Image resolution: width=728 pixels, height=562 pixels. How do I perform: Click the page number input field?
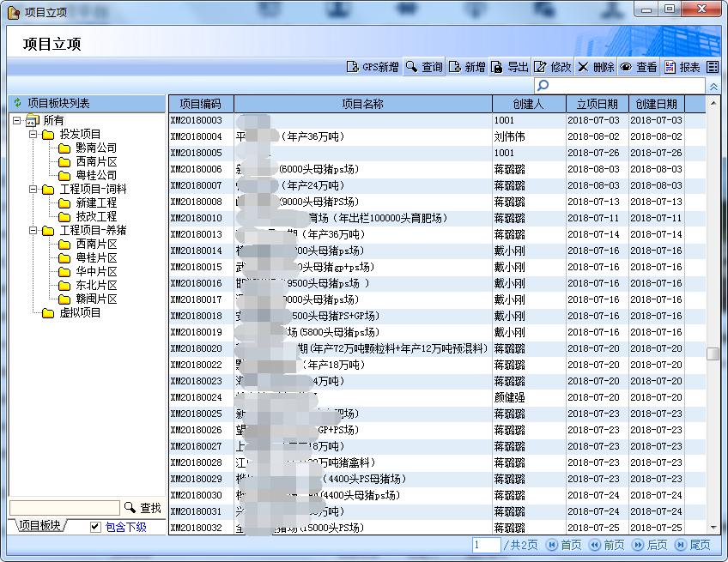pos(486,545)
